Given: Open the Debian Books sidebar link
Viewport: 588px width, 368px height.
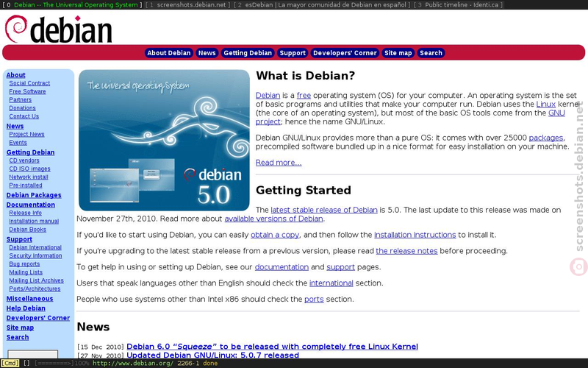Looking at the screenshot, I should click(x=28, y=230).
